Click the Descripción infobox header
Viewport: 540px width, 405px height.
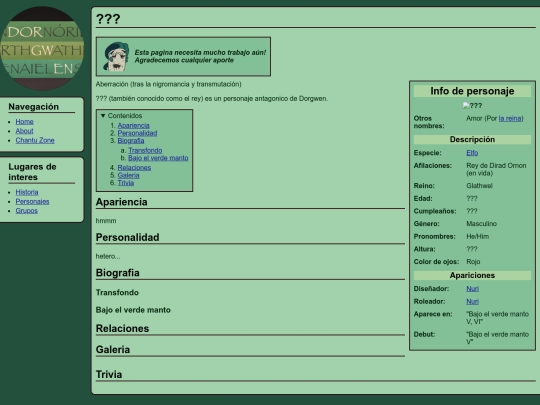[x=472, y=139]
